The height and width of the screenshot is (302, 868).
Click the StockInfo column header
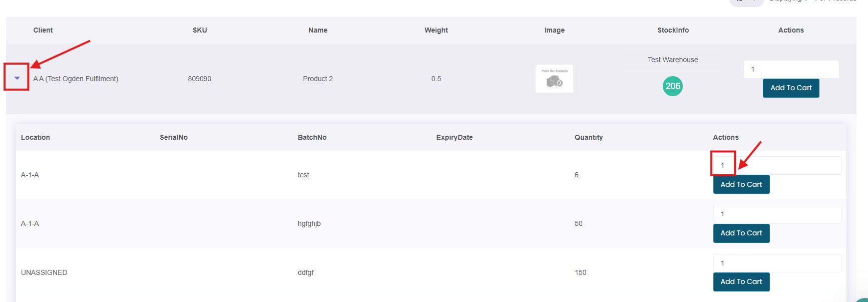click(x=673, y=30)
